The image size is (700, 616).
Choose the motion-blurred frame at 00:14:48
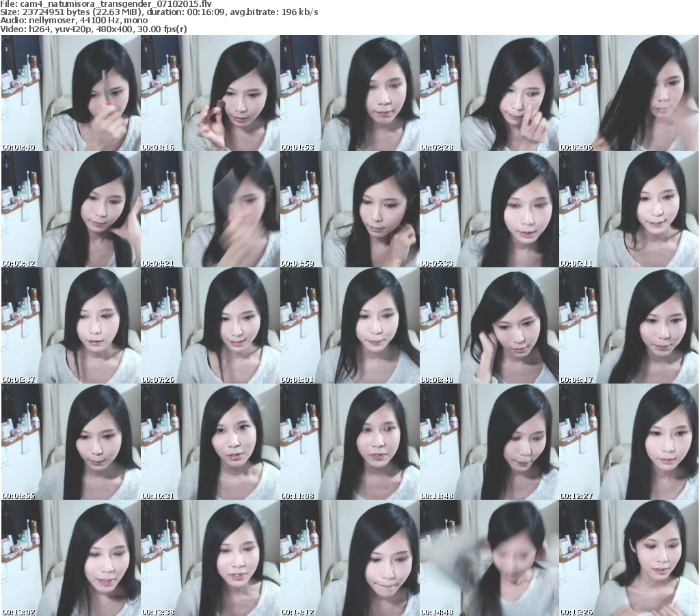tap(489, 558)
